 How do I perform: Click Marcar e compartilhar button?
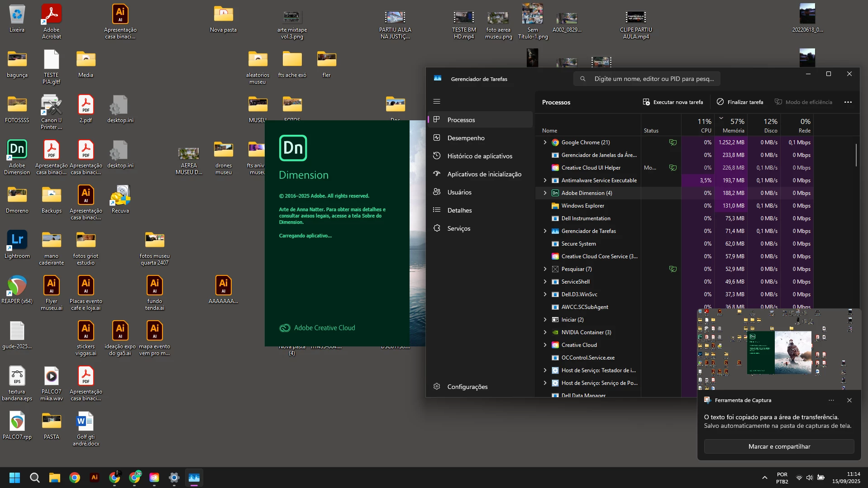click(x=779, y=446)
